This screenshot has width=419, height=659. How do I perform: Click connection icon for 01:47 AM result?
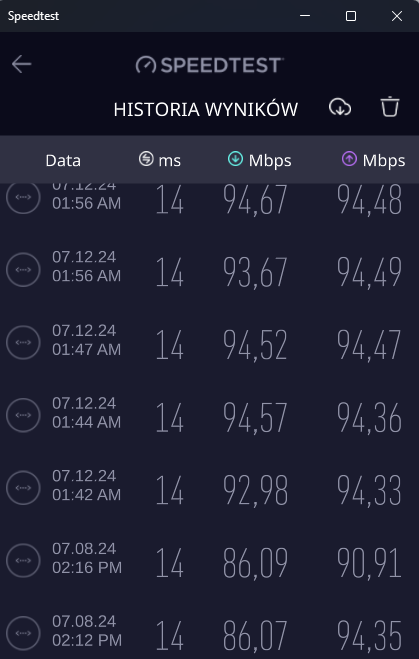point(23,342)
